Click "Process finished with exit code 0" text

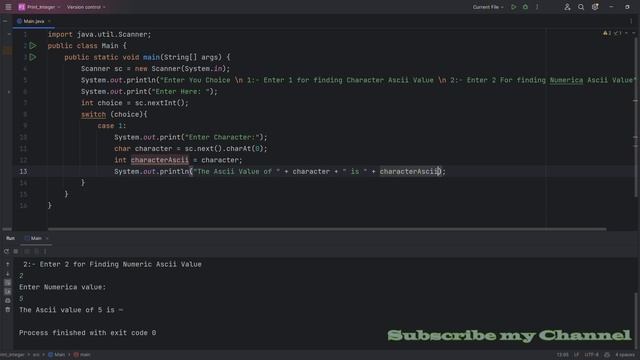click(x=87, y=333)
